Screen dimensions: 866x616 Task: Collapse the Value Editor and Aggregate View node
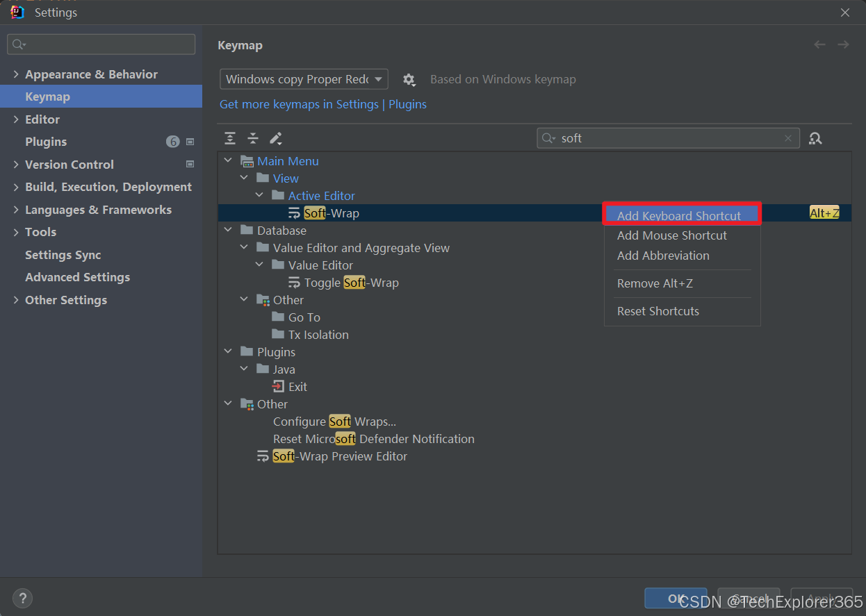(x=244, y=248)
